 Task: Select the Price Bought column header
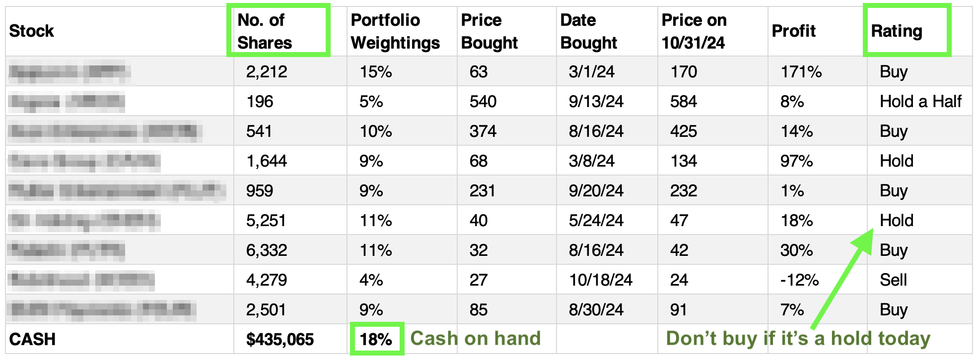click(x=489, y=31)
